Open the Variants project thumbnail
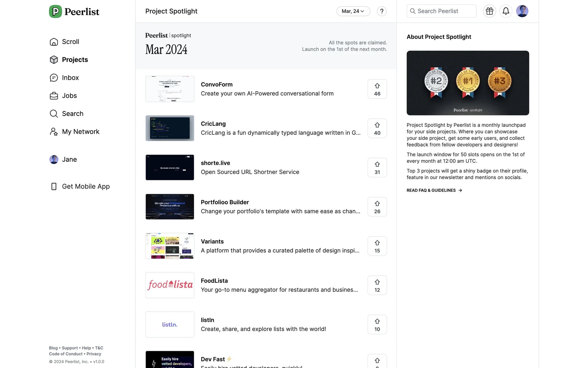The width and height of the screenshot is (588, 368). point(170,246)
